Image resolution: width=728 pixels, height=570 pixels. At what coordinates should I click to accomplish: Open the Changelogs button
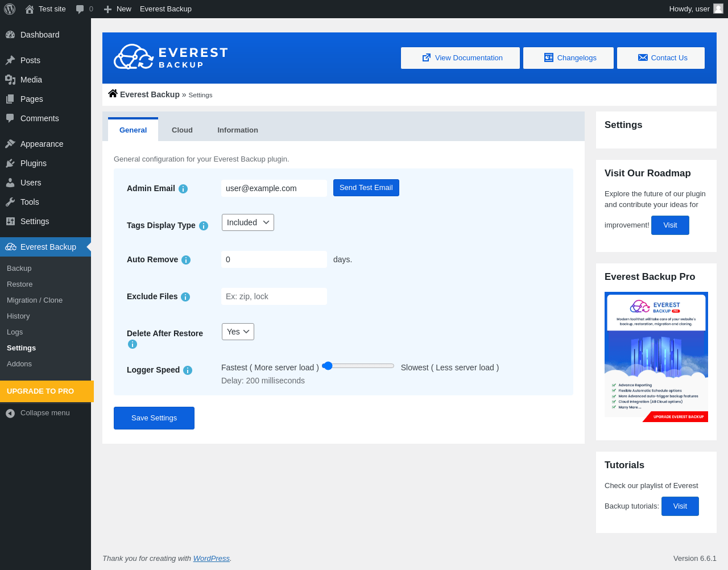568,58
